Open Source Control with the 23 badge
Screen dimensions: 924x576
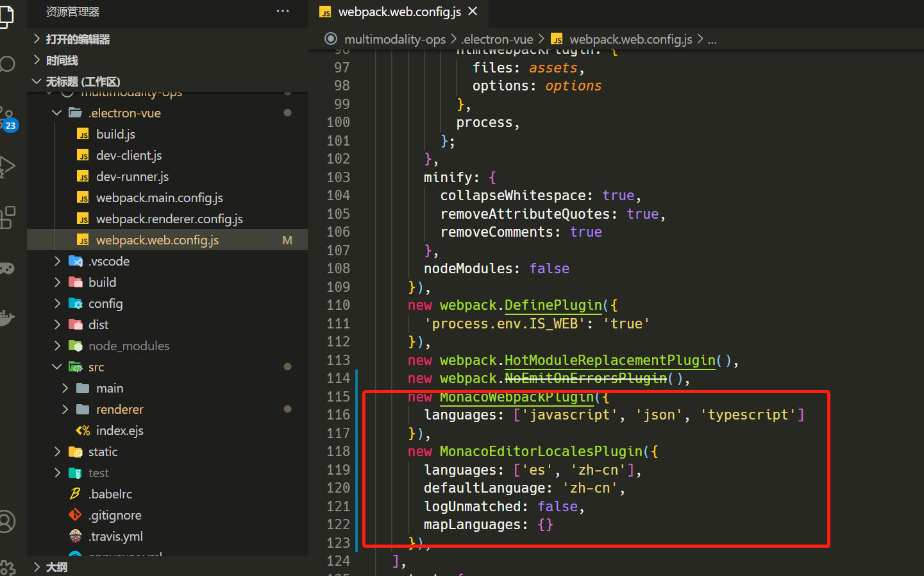(8, 119)
